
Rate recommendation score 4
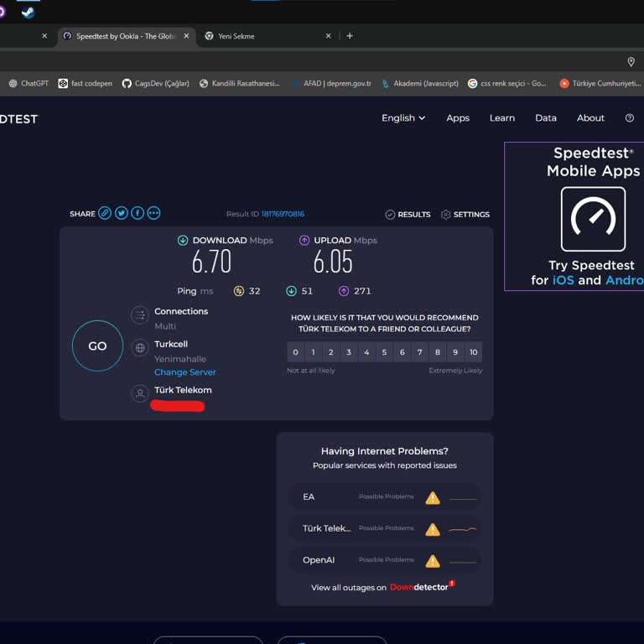click(366, 352)
